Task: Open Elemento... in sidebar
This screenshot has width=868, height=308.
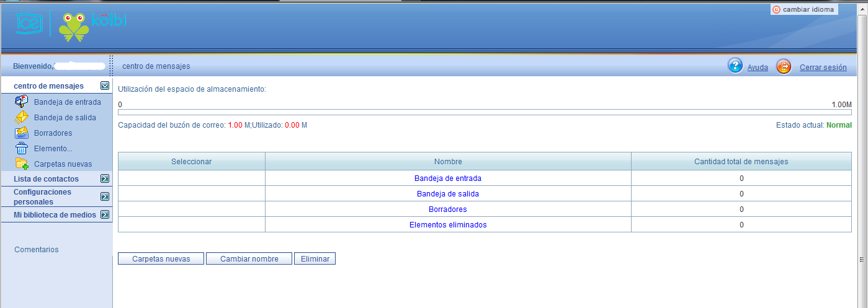Action: pyautogui.click(x=53, y=149)
